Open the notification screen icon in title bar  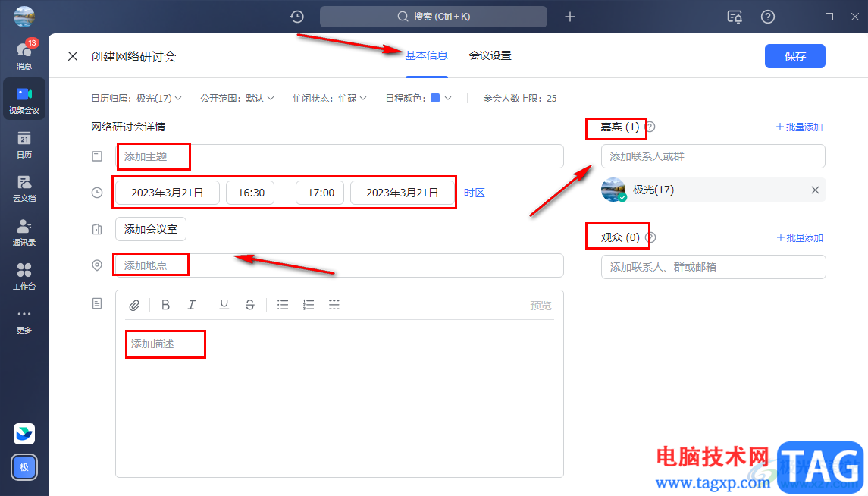point(735,17)
